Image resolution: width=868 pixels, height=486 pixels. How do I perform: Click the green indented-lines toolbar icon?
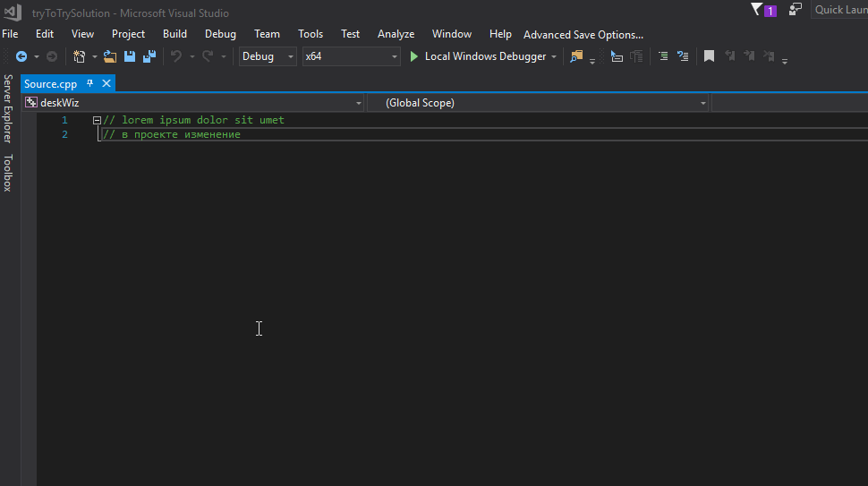[662, 56]
